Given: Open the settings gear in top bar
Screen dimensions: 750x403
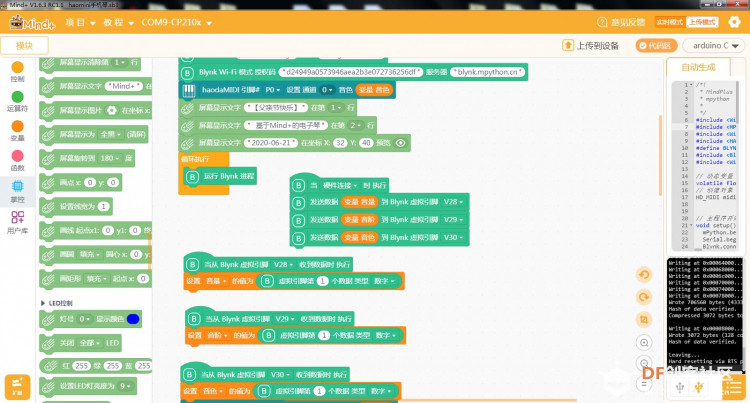Looking at the screenshot, I should [734, 22].
